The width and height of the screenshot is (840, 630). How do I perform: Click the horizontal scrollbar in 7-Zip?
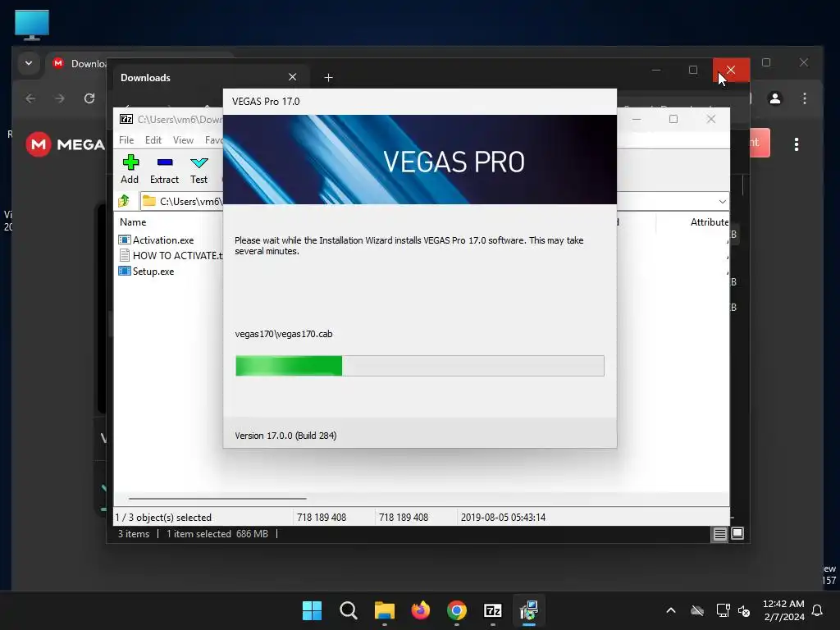point(217,498)
